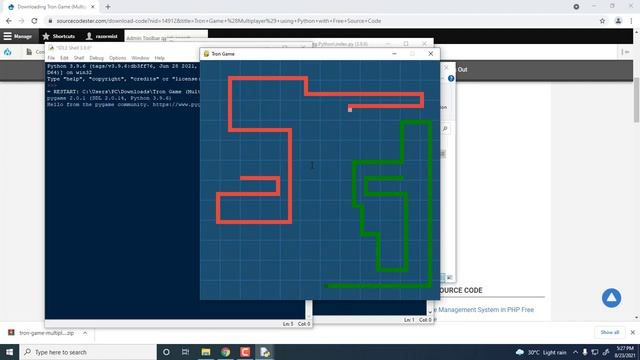The height and width of the screenshot is (360, 640).
Task: Open the Chrome three-dot menu
Action: pyautogui.click(x=631, y=21)
